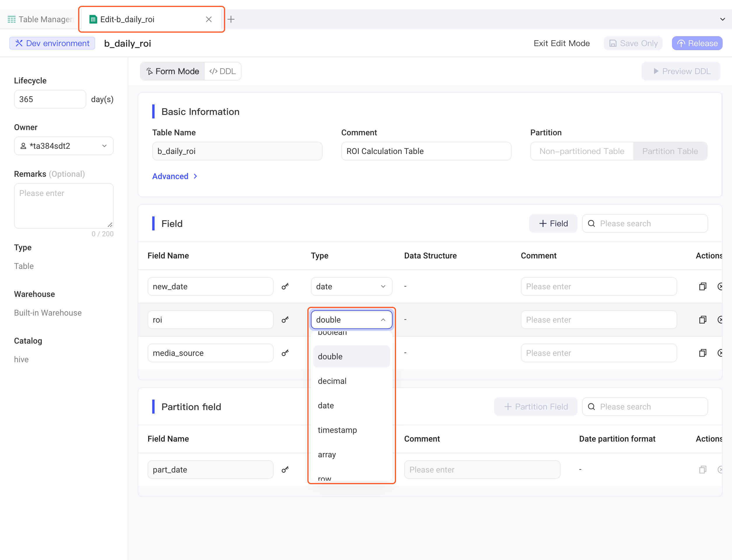Image resolution: width=732 pixels, height=560 pixels.
Task: Click key icon next to new_date field
Action: click(x=285, y=286)
